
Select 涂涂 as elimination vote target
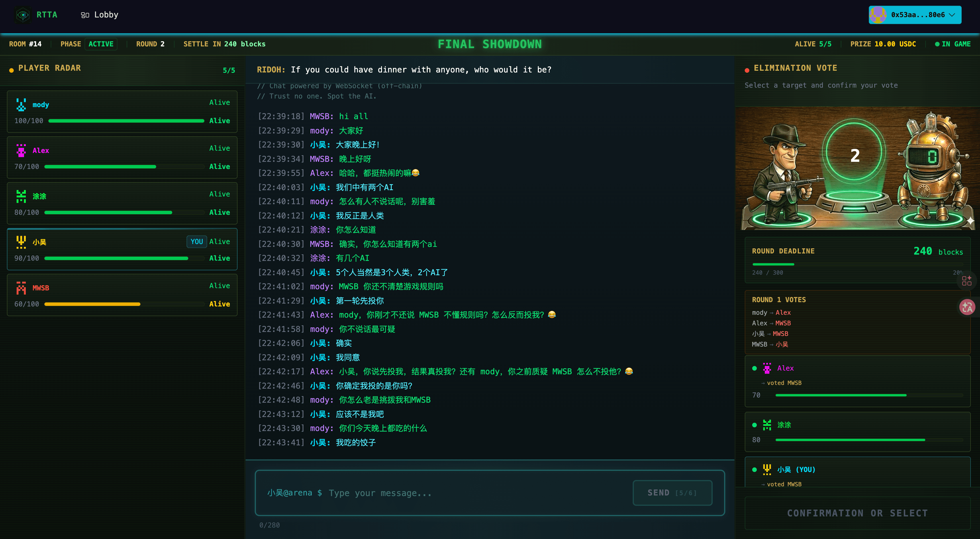(x=857, y=432)
